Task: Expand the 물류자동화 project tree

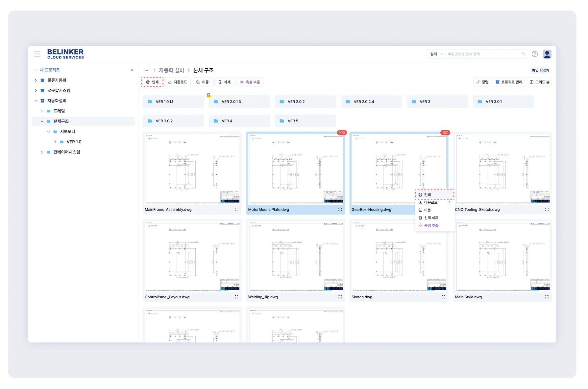Action: (x=36, y=80)
